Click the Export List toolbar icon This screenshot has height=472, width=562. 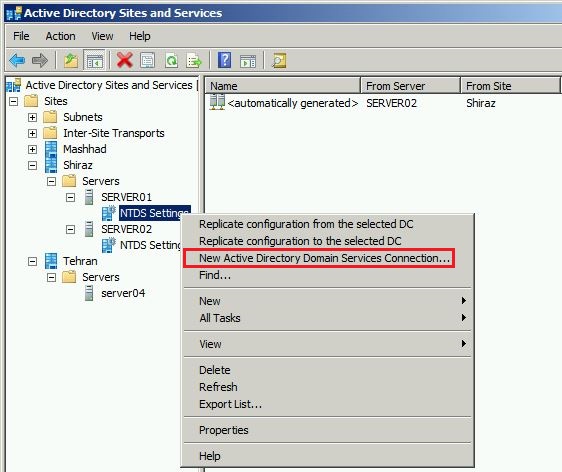click(x=194, y=61)
